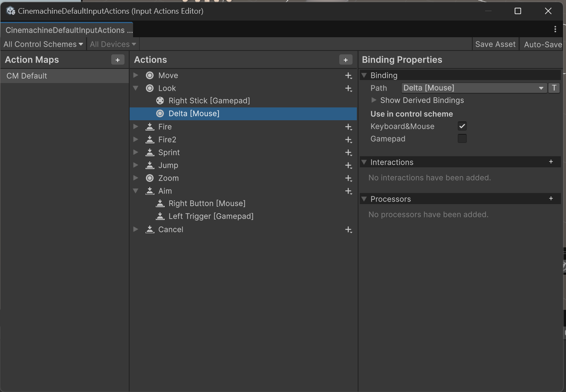This screenshot has height=392, width=566.
Task: Open the All Control Schemes dropdown
Action: click(43, 44)
